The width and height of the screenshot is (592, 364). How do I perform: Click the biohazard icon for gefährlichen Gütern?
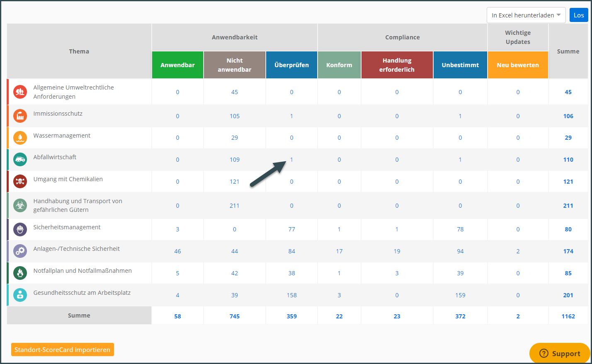point(20,205)
